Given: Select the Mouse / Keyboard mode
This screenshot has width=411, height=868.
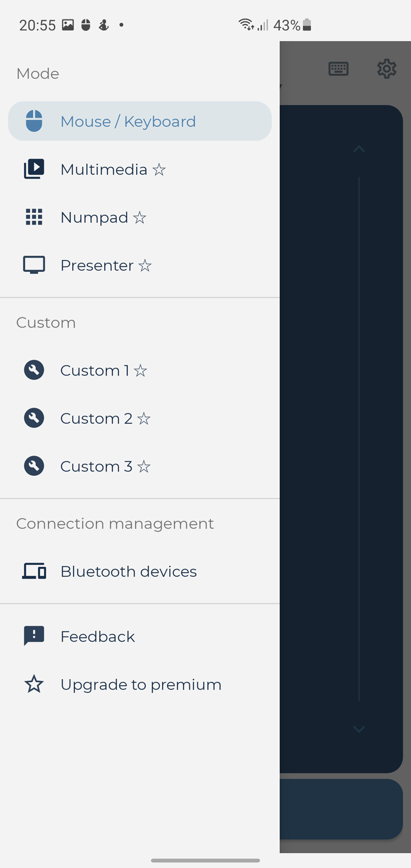Looking at the screenshot, I should (128, 122).
